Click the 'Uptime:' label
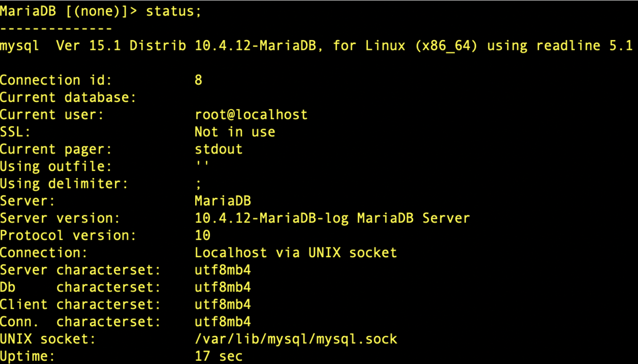638x364 pixels. tap(27, 356)
